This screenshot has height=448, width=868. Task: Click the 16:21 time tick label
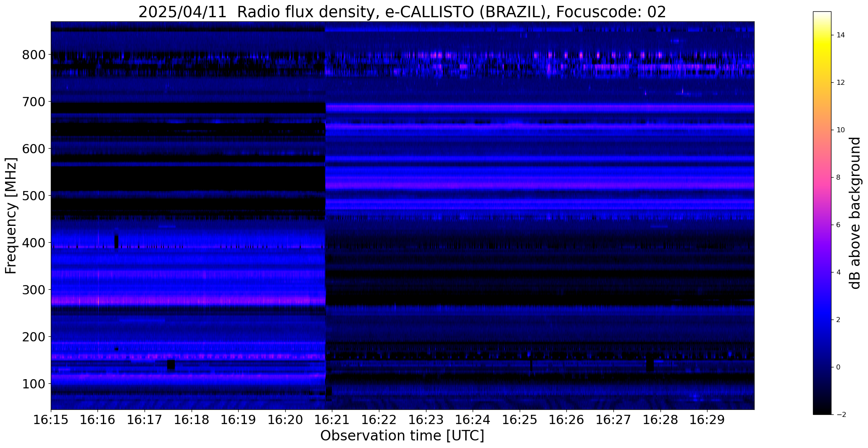pos(332,420)
